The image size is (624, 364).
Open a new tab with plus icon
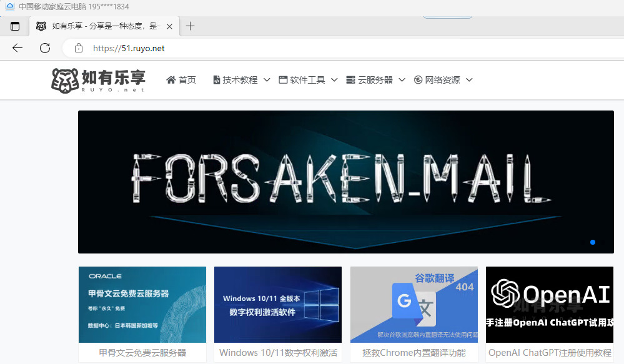191,26
